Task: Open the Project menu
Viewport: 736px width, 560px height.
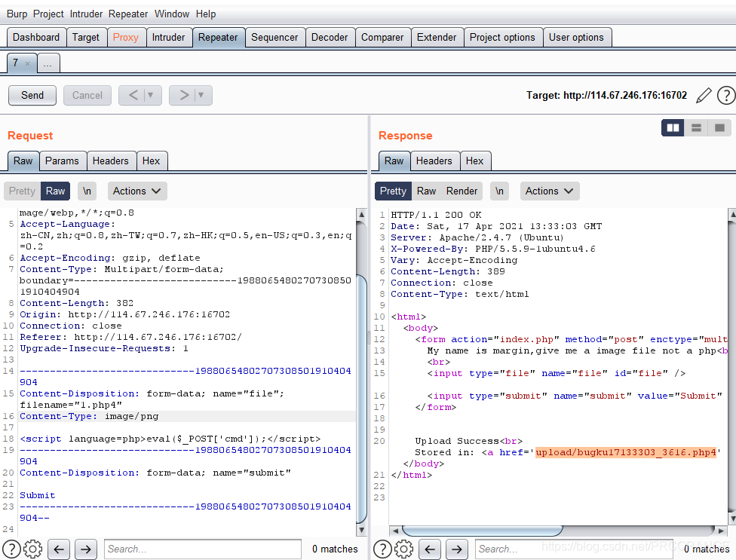Action: pos(48,14)
